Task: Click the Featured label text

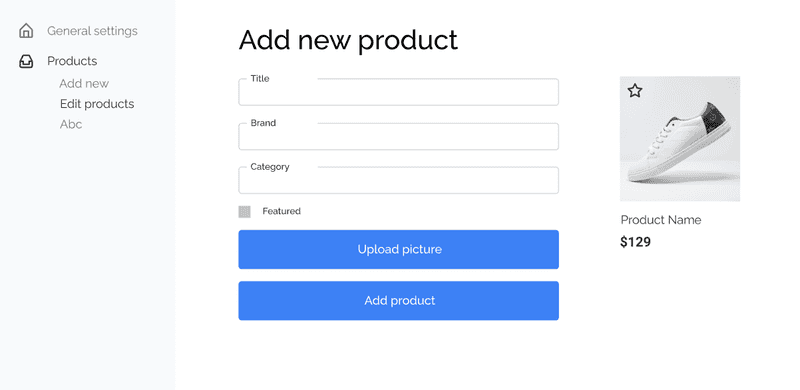Action: click(282, 211)
